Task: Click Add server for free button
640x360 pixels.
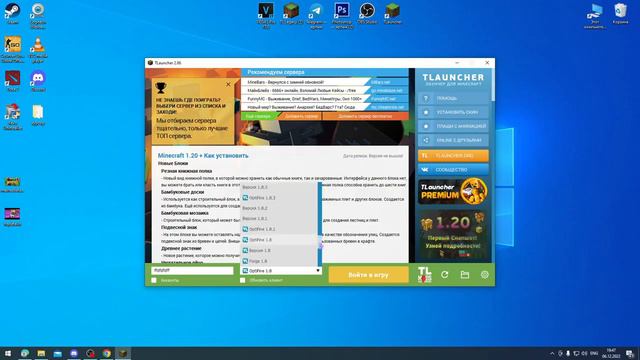Action: [x=365, y=116]
